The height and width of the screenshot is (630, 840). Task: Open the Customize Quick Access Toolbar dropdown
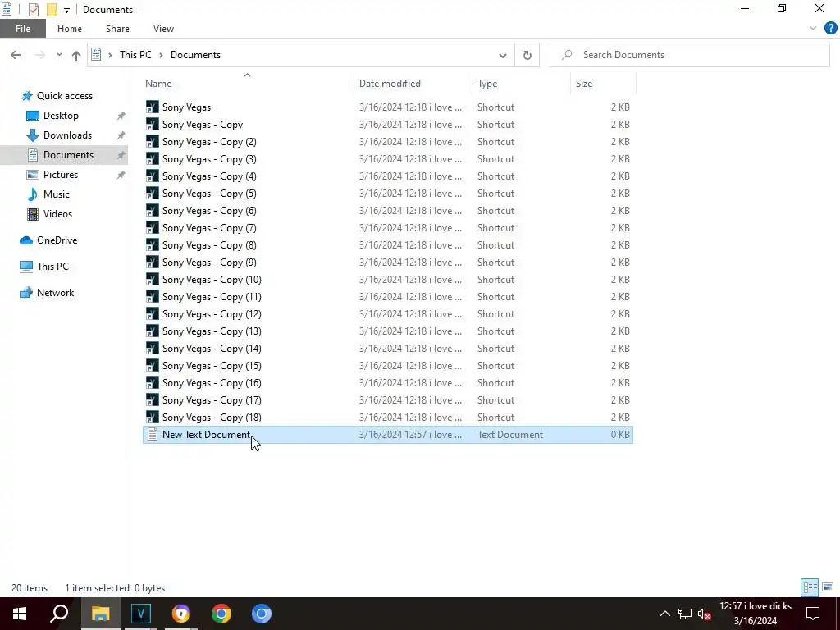pyautogui.click(x=66, y=10)
